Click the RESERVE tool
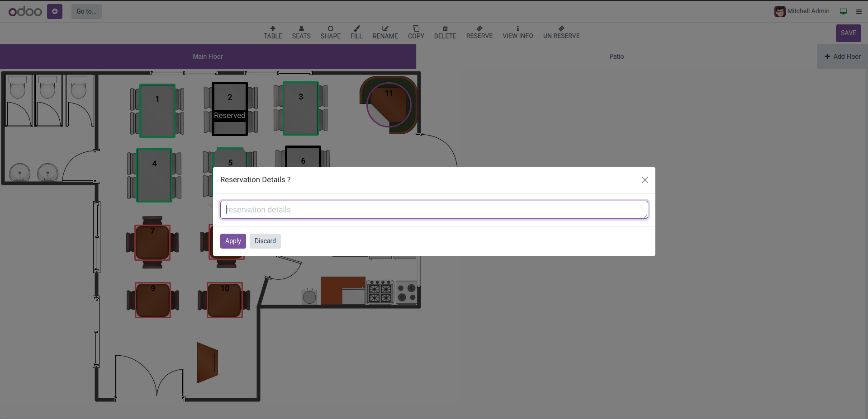Viewport: 868px width, 419px height. coord(479,33)
